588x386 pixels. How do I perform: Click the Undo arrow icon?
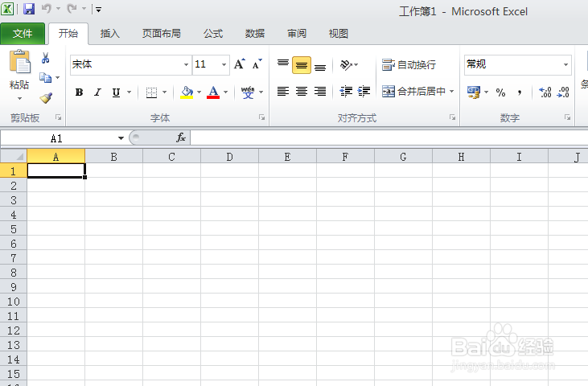tap(47, 8)
